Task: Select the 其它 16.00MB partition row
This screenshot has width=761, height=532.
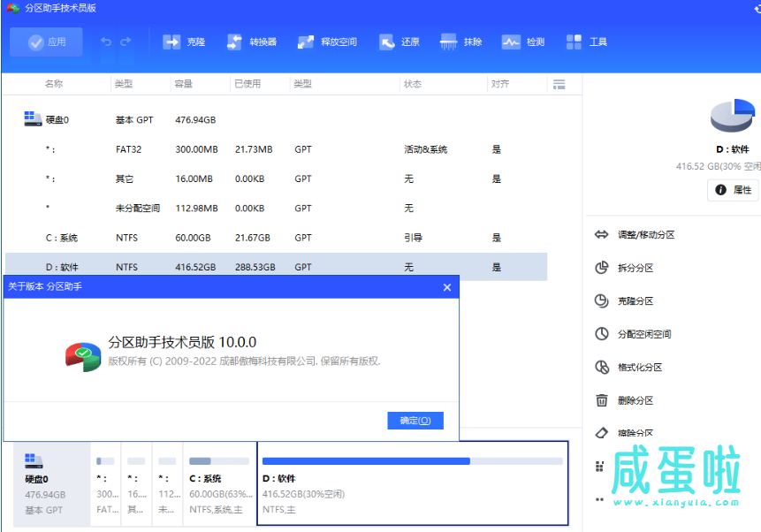Action: (x=276, y=179)
